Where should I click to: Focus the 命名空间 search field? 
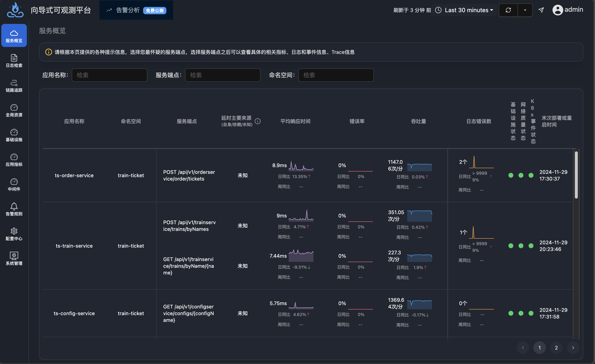[x=336, y=75]
